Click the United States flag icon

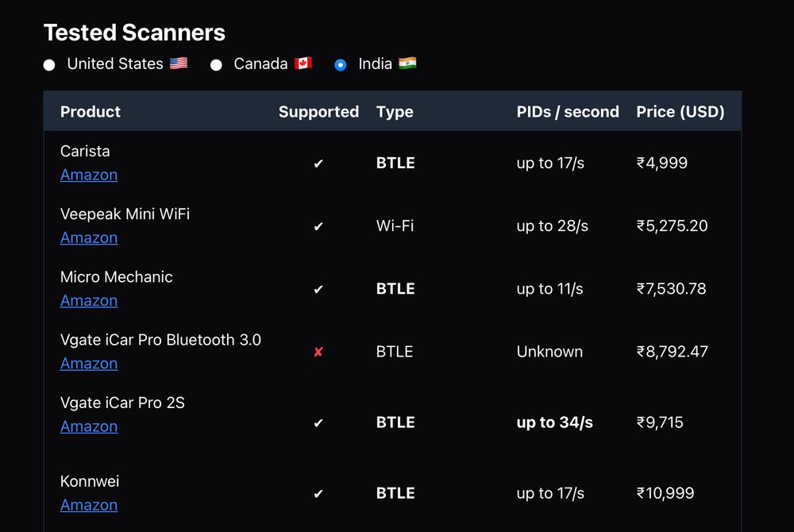(178, 64)
